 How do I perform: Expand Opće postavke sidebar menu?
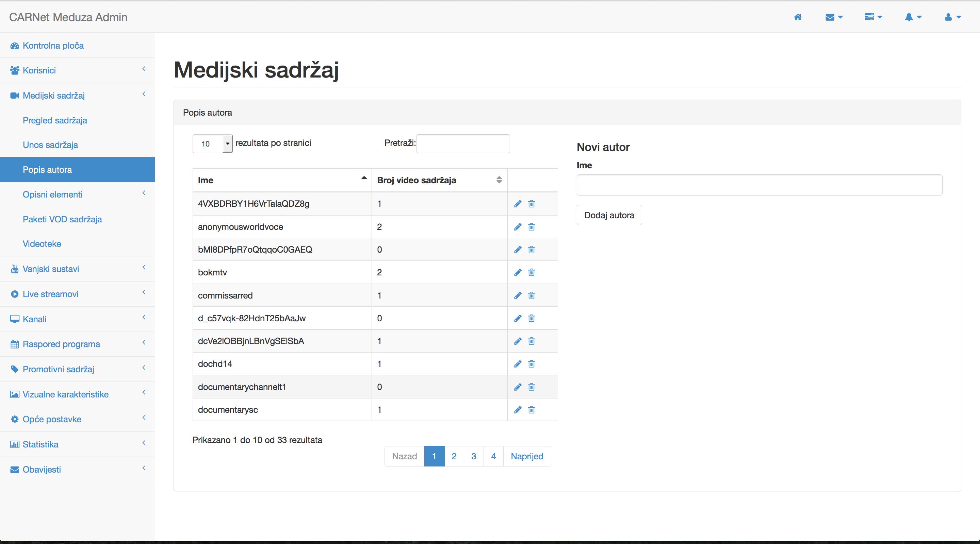click(x=77, y=419)
